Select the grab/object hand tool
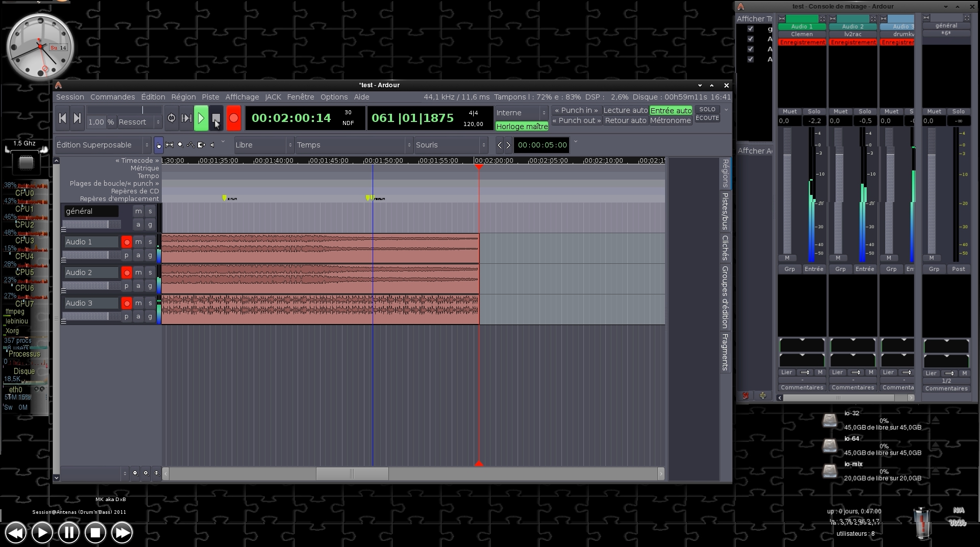Image resolution: width=980 pixels, height=547 pixels. (x=159, y=145)
